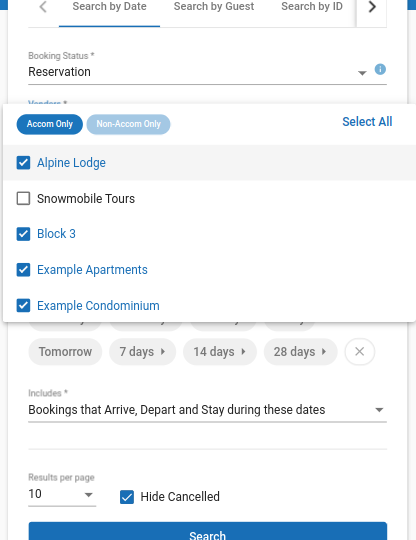The image size is (416, 540).
Task: Open the 7 days arrow chip
Action: tap(143, 352)
